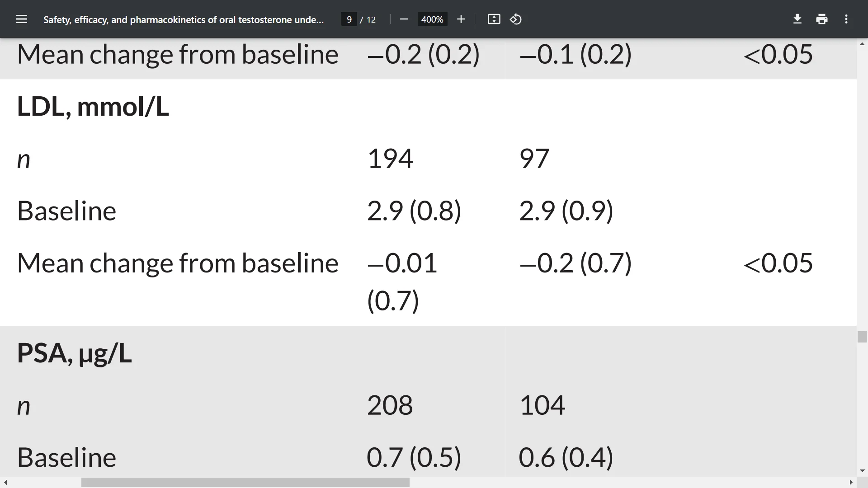
Task: Open the sidebar hamburger menu
Action: (22, 19)
